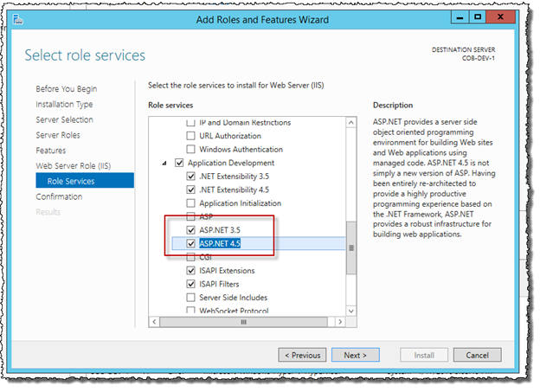Uncheck the ASP.NET 3.5 checkbox

click(190, 230)
